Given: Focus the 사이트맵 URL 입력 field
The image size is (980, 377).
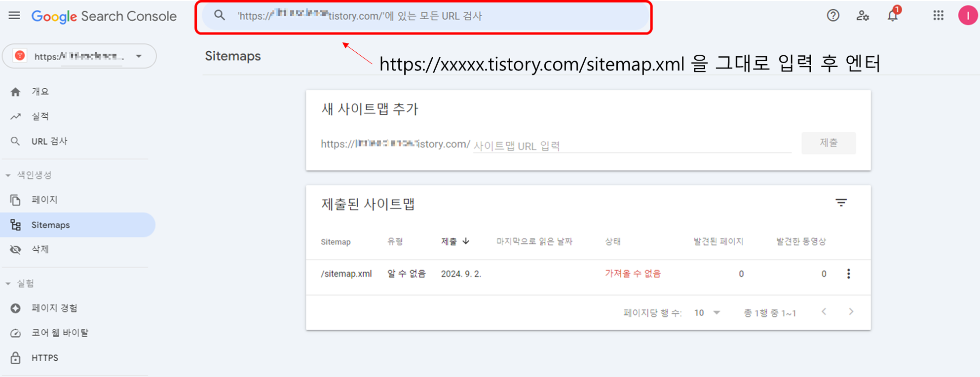Looking at the screenshot, I should (x=632, y=146).
